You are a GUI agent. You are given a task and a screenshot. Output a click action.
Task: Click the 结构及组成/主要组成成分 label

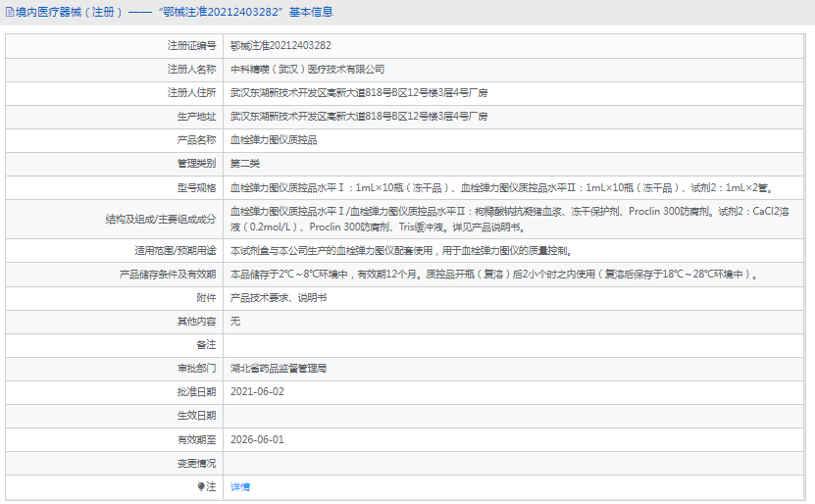pos(161,220)
